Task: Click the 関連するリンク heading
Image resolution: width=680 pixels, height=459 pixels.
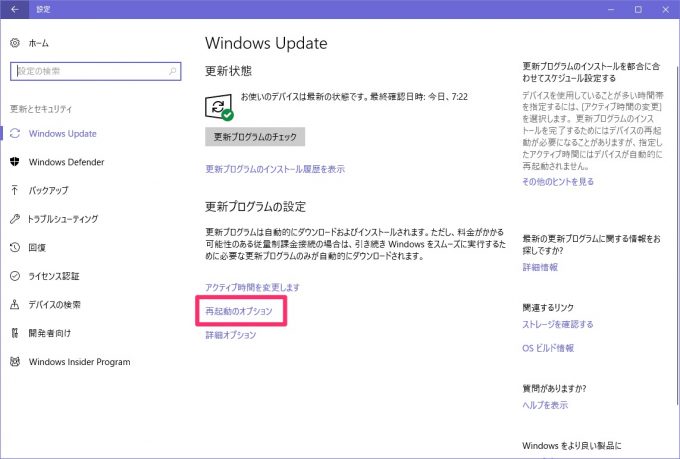Action: click(x=548, y=307)
